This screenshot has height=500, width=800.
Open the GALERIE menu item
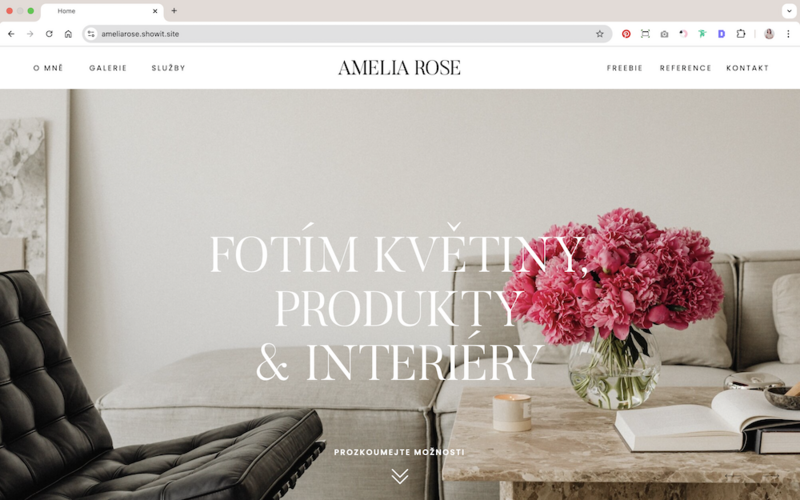(108, 68)
